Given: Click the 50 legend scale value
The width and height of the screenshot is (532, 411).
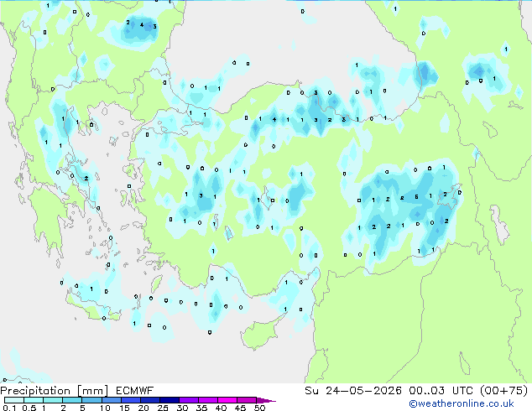Looking at the screenshot, I should point(259,408).
